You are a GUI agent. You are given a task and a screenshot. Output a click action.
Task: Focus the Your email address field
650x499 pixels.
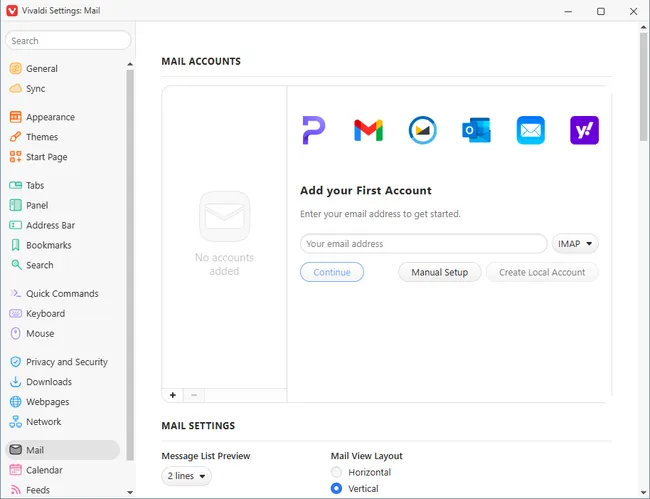click(x=423, y=243)
